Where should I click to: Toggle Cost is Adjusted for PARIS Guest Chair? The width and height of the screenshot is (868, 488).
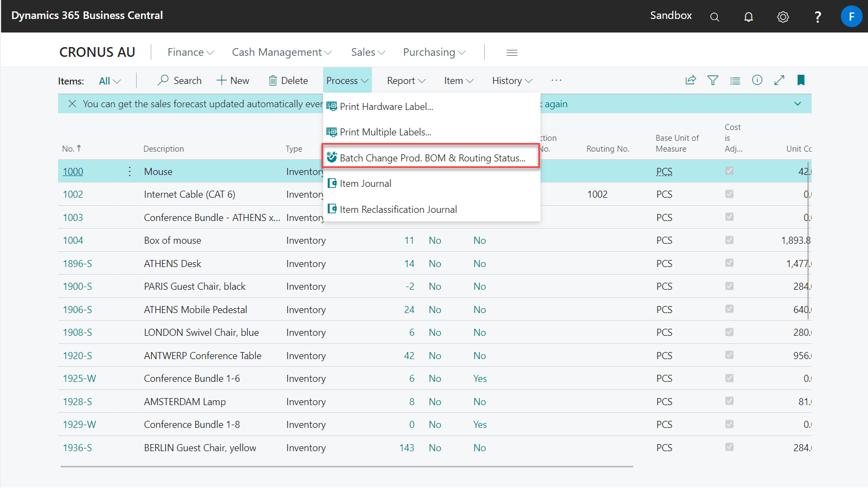(729, 286)
